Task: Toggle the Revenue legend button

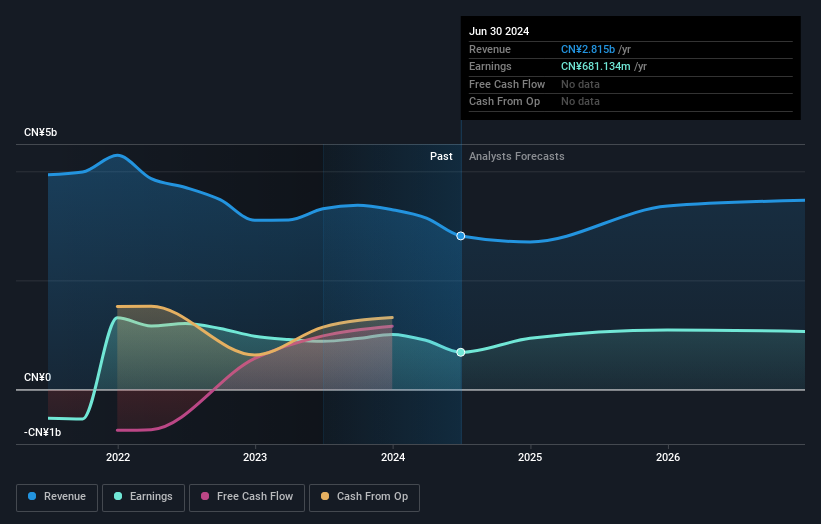Action: [x=57, y=497]
